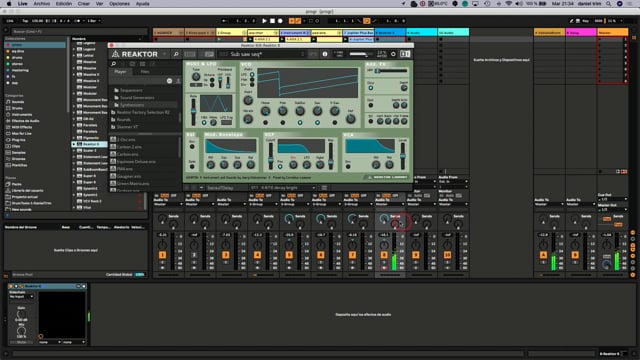This screenshot has height=360, width=640.
Task: Open the Plug-ins category
Action: click(x=18, y=140)
